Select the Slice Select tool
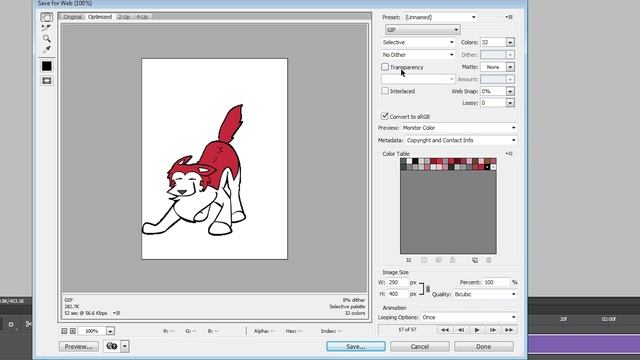The height and width of the screenshot is (360, 640). coord(47,28)
